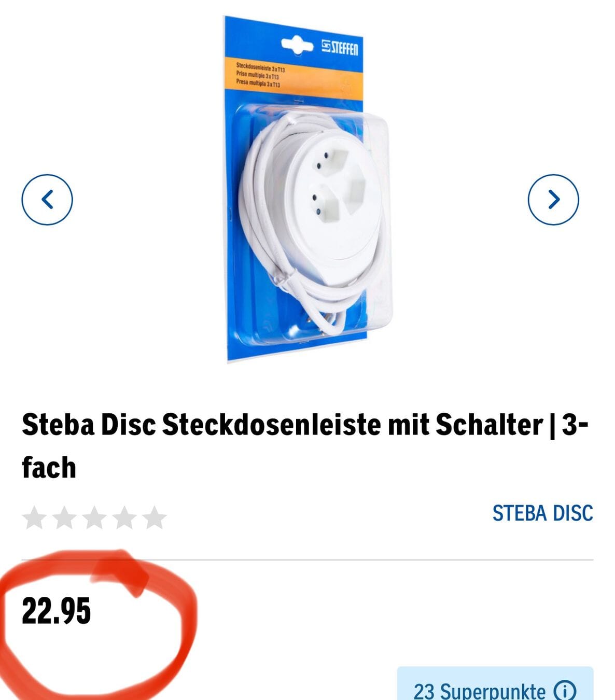Click the Steffen logo on the packaging
615x700 pixels.
(340, 48)
